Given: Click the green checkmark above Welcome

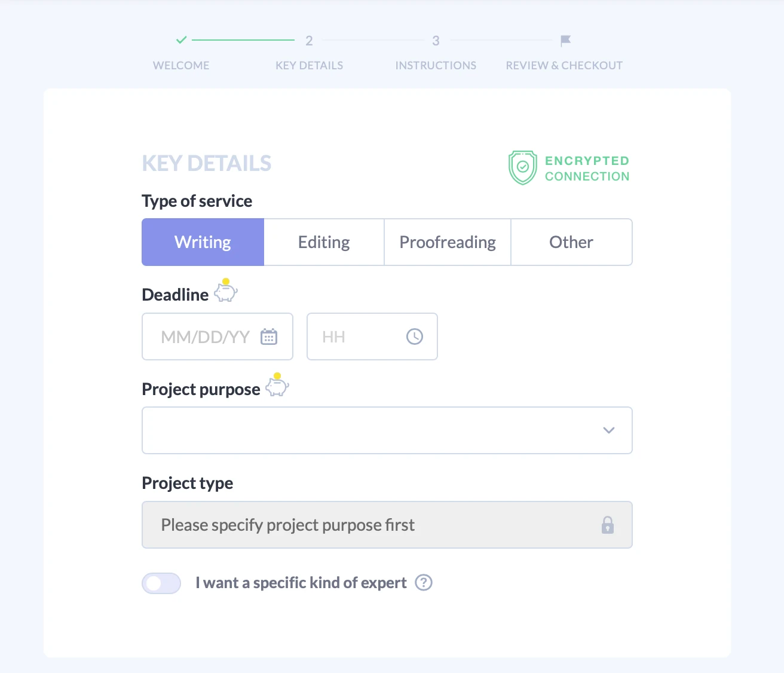Looking at the screenshot, I should click(181, 40).
